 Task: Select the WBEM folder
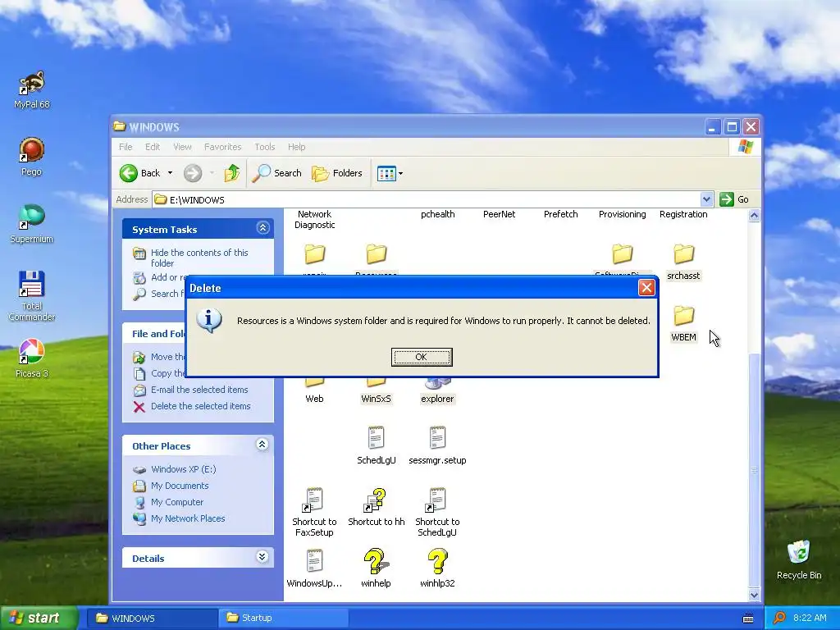683,324
